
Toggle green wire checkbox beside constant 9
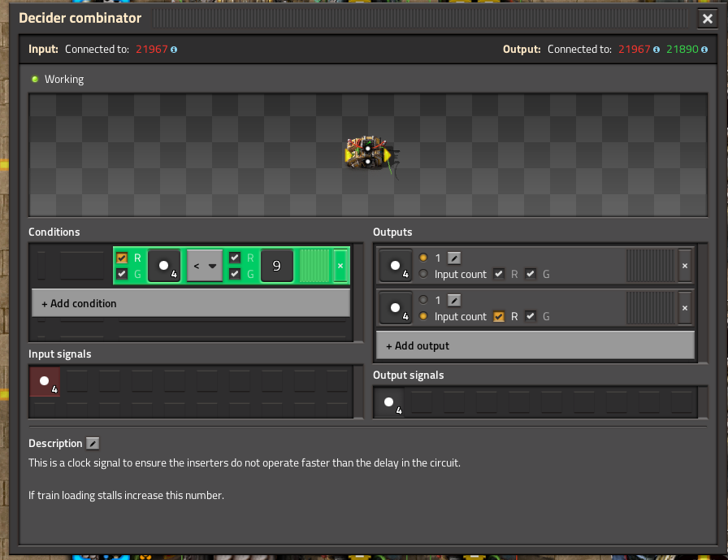click(235, 274)
